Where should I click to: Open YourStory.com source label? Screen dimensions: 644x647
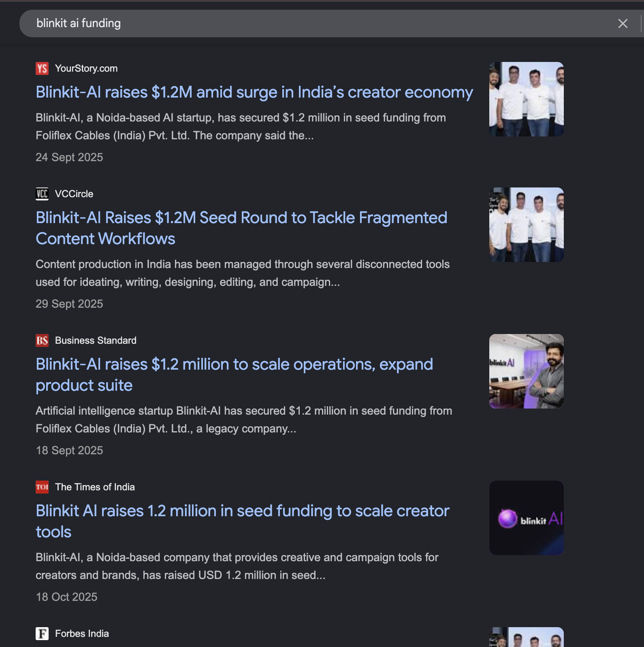pyautogui.click(x=86, y=68)
